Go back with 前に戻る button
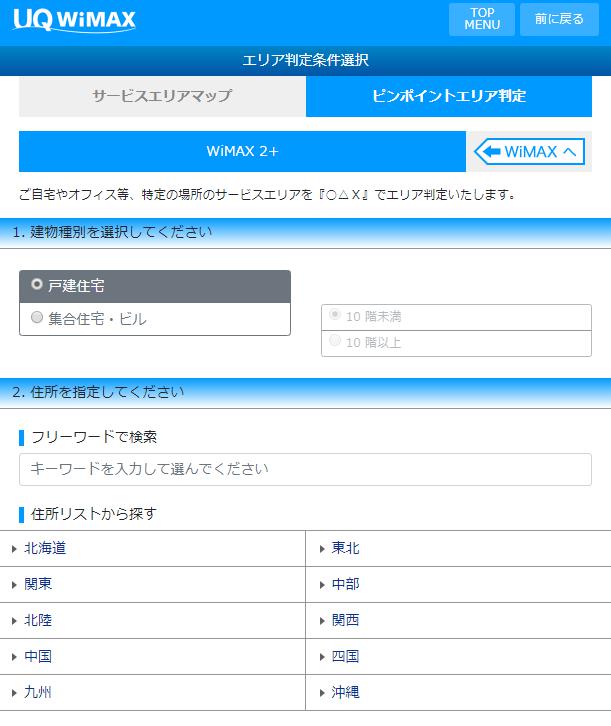 coord(559,19)
